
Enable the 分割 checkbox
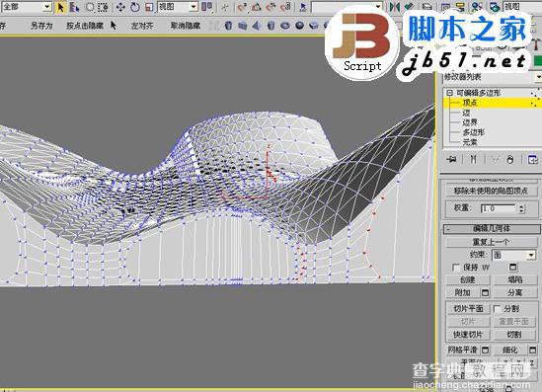(497, 309)
